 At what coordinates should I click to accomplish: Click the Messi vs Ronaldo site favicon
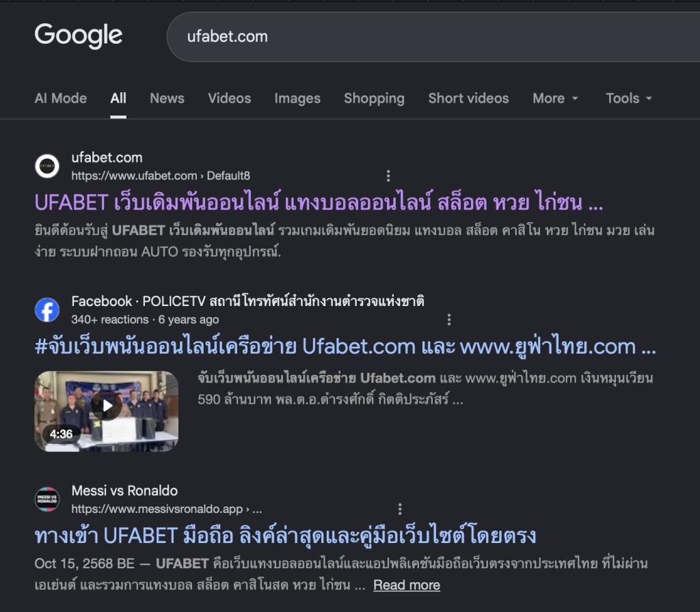point(47,499)
